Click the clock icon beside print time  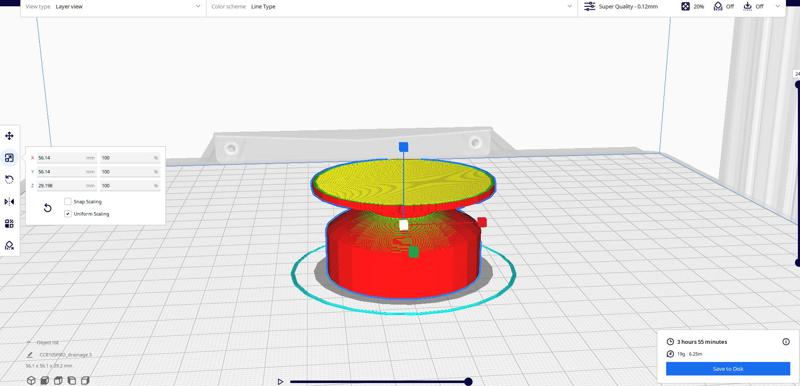(x=670, y=342)
